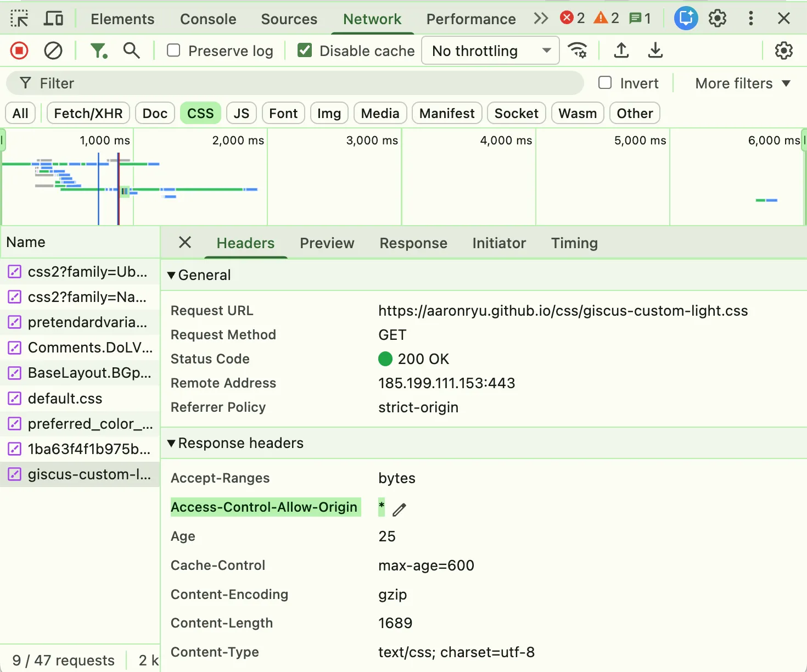Show the issues message count
Screen dimensions: 807x672
tap(640, 18)
